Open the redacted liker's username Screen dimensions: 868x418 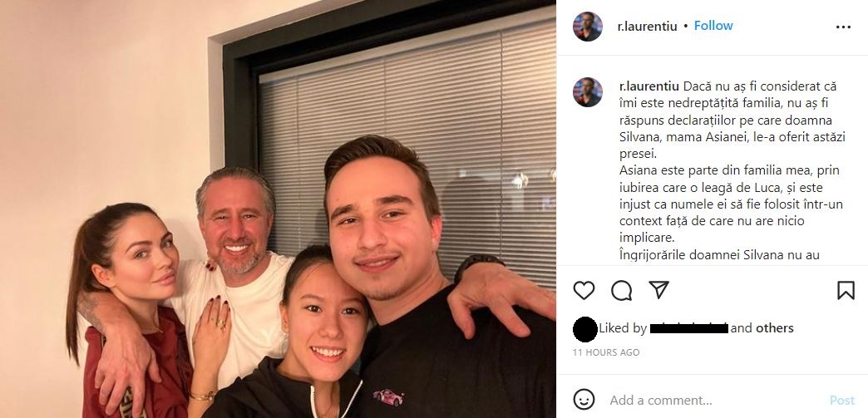click(688, 328)
